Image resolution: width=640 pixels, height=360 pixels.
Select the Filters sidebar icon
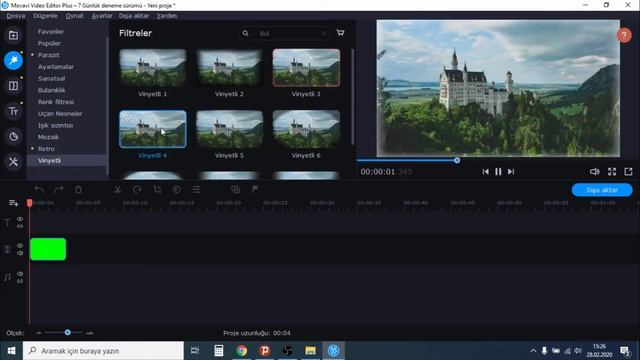pyautogui.click(x=13, y=60)
